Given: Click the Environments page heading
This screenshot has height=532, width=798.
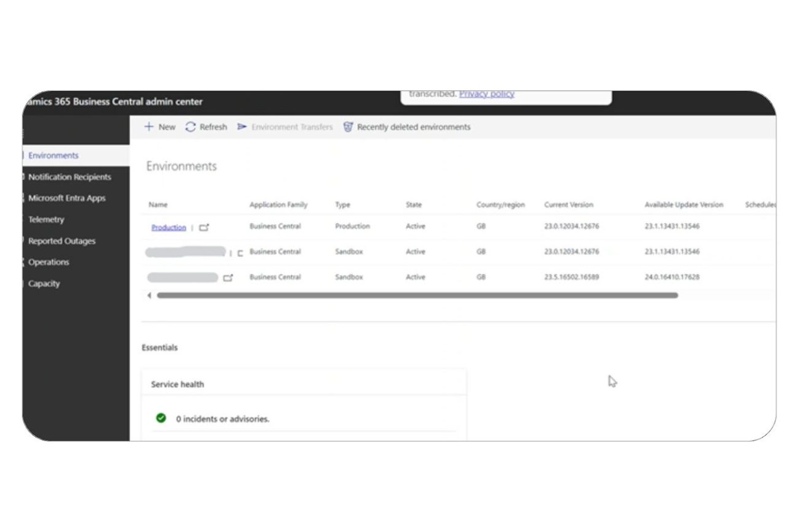Looking at the screenshot, I should [x=181, y=166].
